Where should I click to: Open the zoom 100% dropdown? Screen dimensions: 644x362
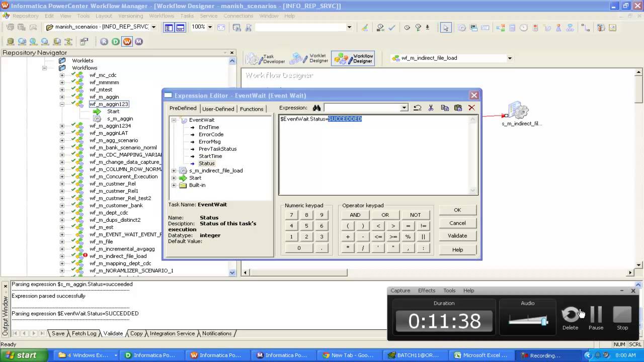pos(210,27)
